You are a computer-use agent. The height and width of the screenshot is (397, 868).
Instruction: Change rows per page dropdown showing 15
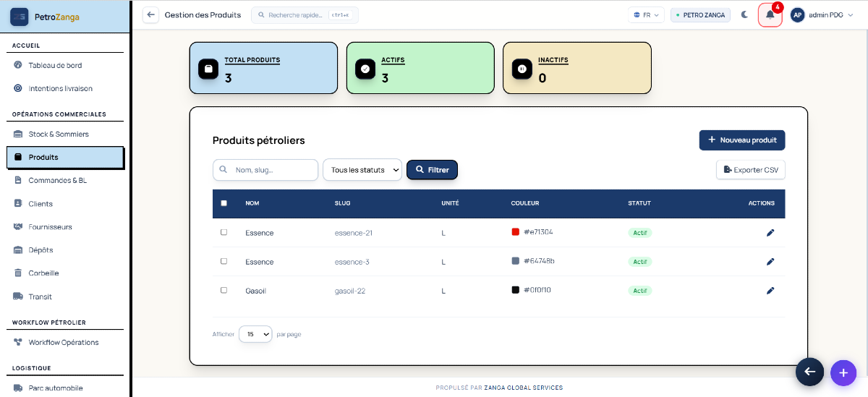255,334
